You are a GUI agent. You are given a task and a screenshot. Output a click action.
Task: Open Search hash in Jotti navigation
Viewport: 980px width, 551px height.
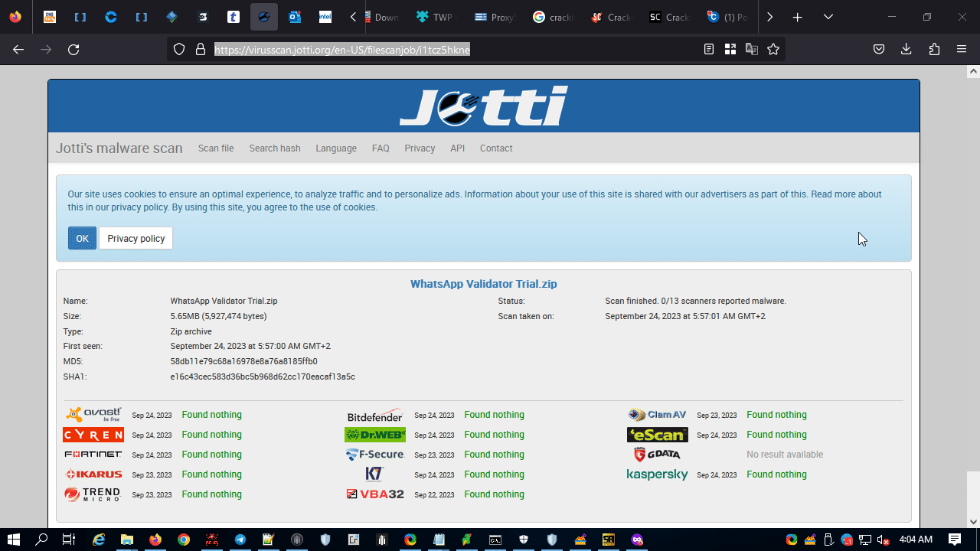(275, 148)
